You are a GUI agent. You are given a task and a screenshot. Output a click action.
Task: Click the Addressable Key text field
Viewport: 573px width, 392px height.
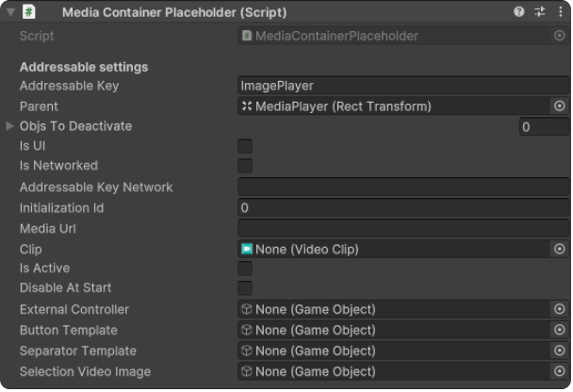point(402,86)
